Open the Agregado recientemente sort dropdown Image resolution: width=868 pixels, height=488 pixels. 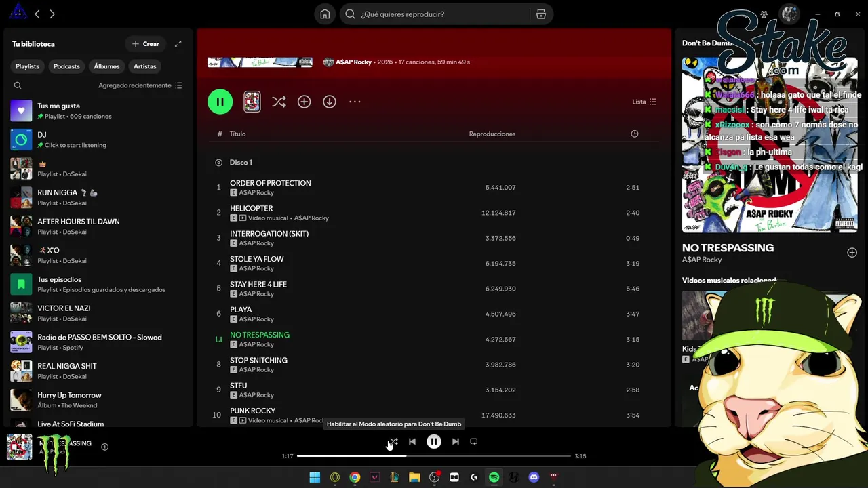click(x=140, y=85)
